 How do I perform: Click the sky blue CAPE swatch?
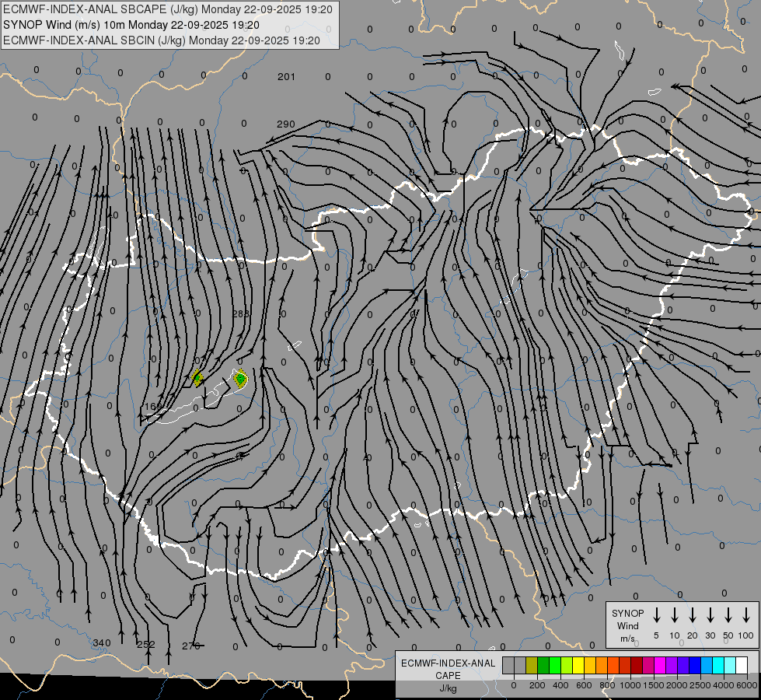click(707, 665)
